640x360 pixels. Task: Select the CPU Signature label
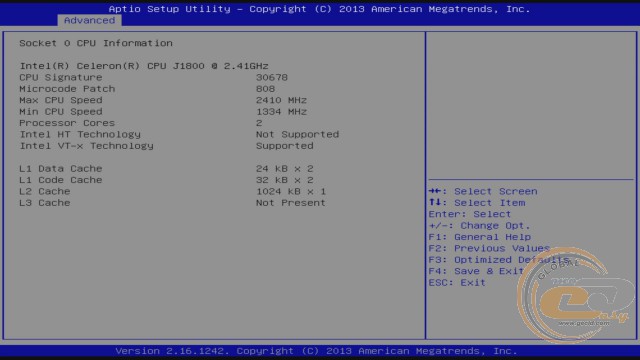[61, 78]
